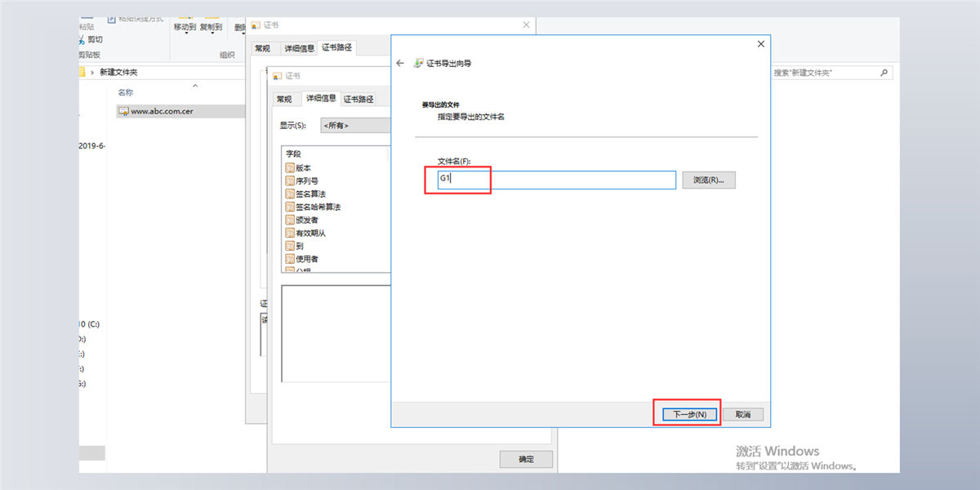Screen dimensions: 980x490
Task: Select 详细信息 tab in field-list 证书 dialog
Action: click(x=321, y=99)
